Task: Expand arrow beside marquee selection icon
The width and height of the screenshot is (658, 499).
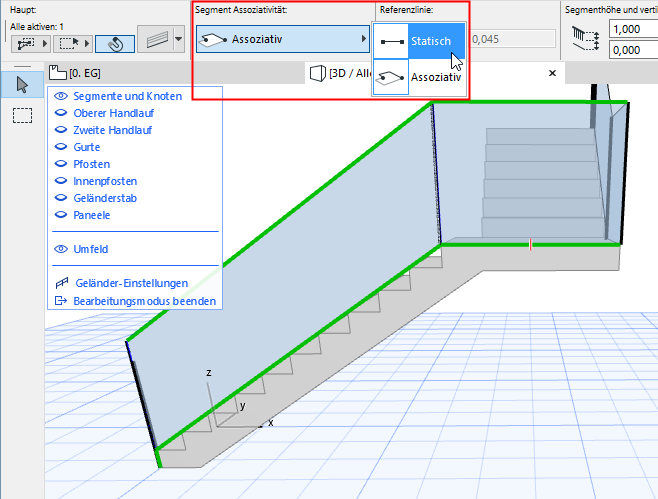Action: tap(87, 44)
